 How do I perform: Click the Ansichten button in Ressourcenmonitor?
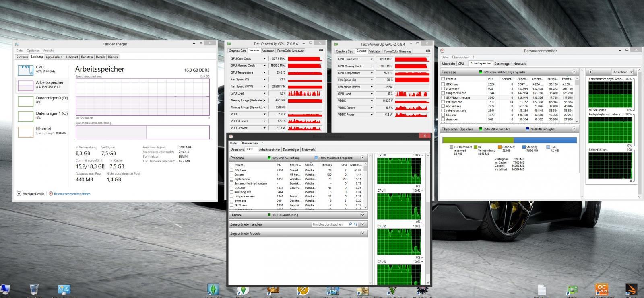pyautogui.click(x=620, y=72)
